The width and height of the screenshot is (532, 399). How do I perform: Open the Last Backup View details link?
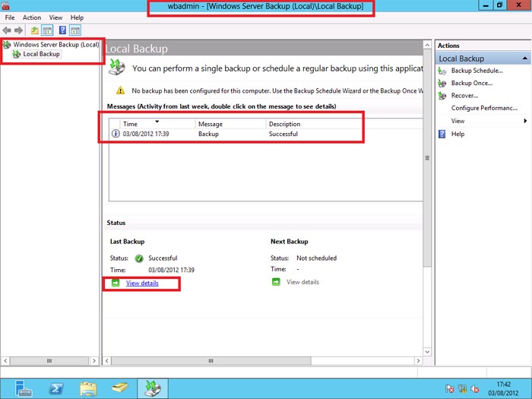[x=142, y=283]
